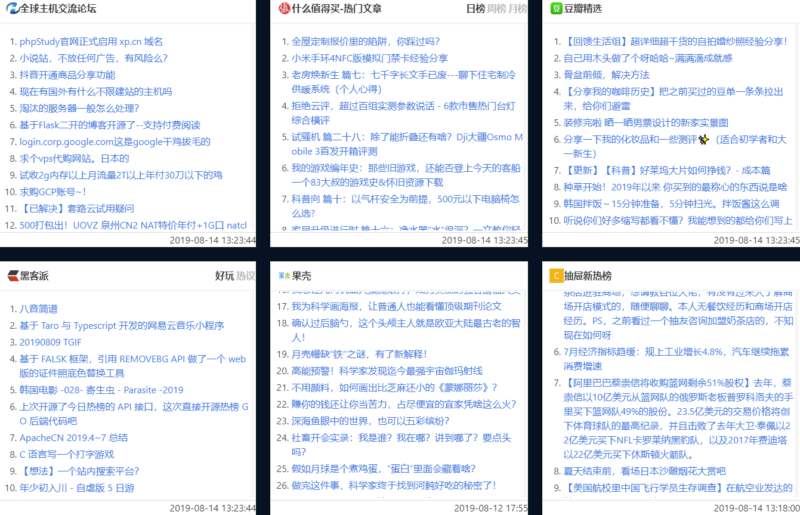Click the yellow 抽屉新热榜 logo icon
Image resolution: width=800 pixels, height=515 pixels.
[557, 274]
